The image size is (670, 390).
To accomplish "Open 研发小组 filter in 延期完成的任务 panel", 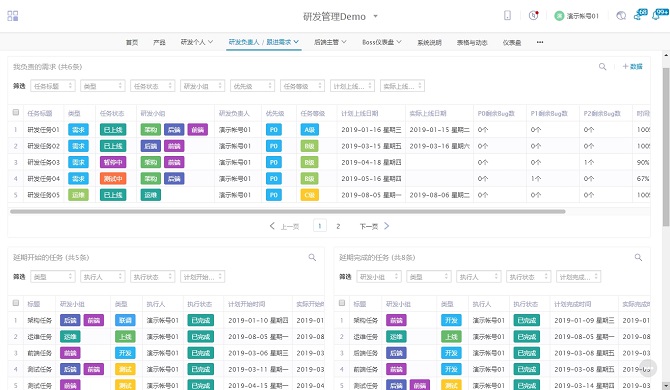I will (379, 277).
